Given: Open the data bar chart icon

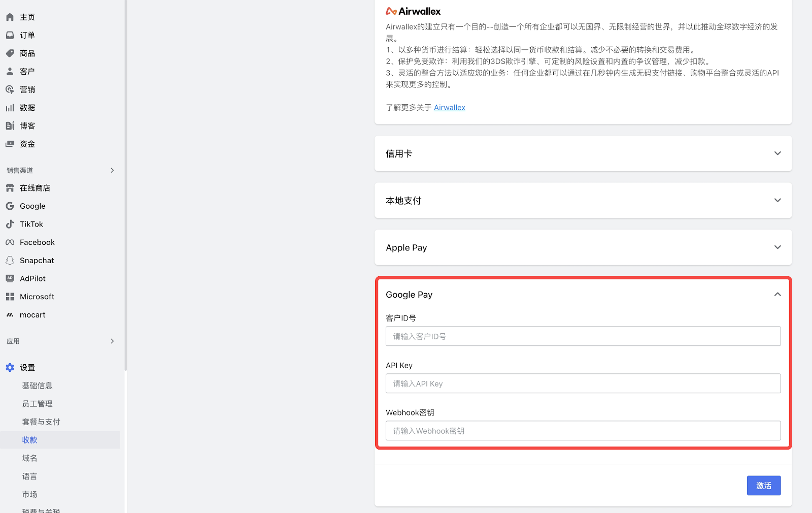Looking at the screenshot, I should coord(10,108).
